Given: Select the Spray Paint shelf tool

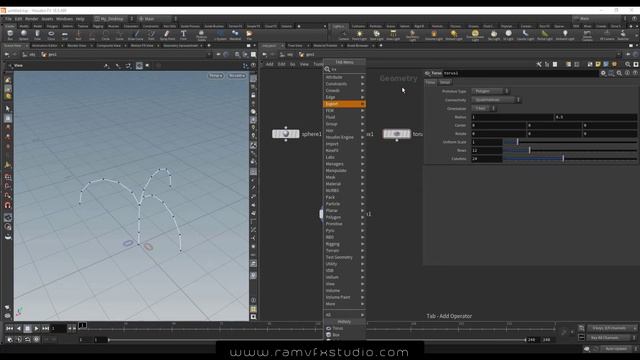Looking at the screenshot, I should click(167, 36).
